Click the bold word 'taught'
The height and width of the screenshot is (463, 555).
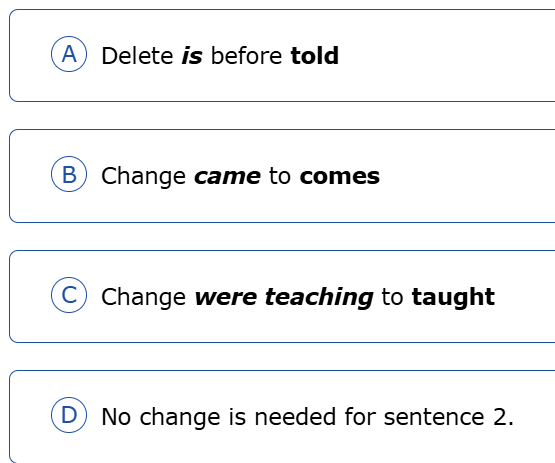tap(453, 297)
